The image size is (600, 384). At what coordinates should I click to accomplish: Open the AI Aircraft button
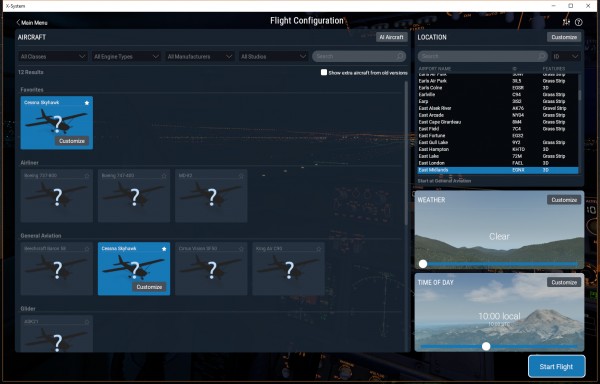tap(391, 37)
